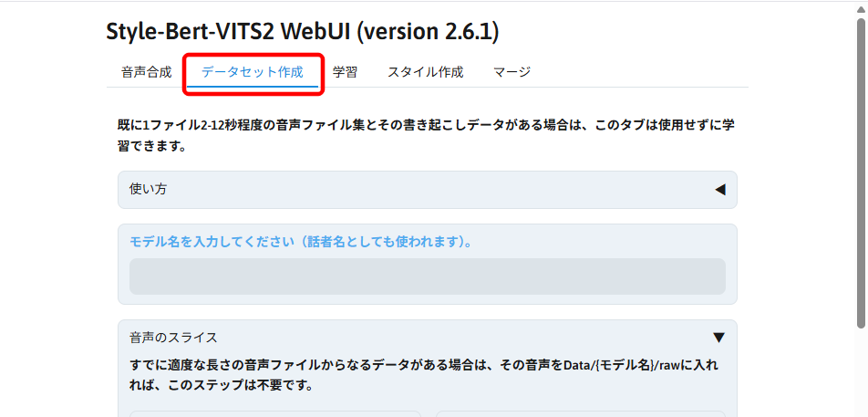The height and width of the screenshot is (417, 868).
Task: Select the データセット作成 tab
Action: pyautogui.click(x=253, y=72)
